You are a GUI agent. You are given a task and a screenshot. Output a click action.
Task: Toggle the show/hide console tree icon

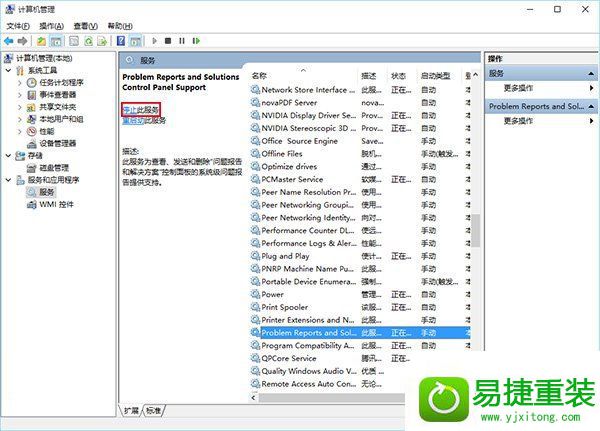56,41
